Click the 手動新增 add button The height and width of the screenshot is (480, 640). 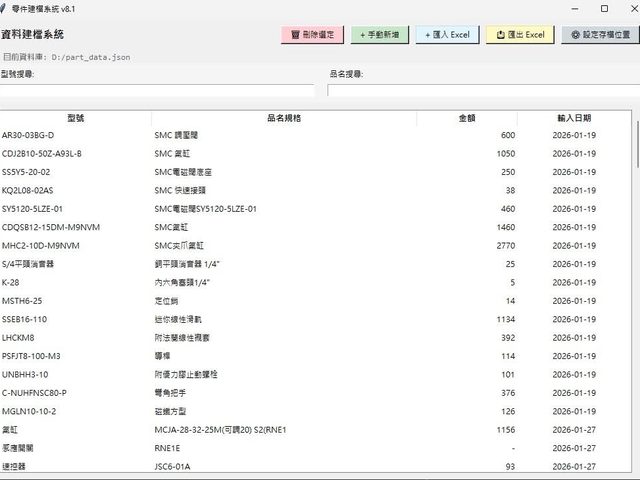click(380, 35)
